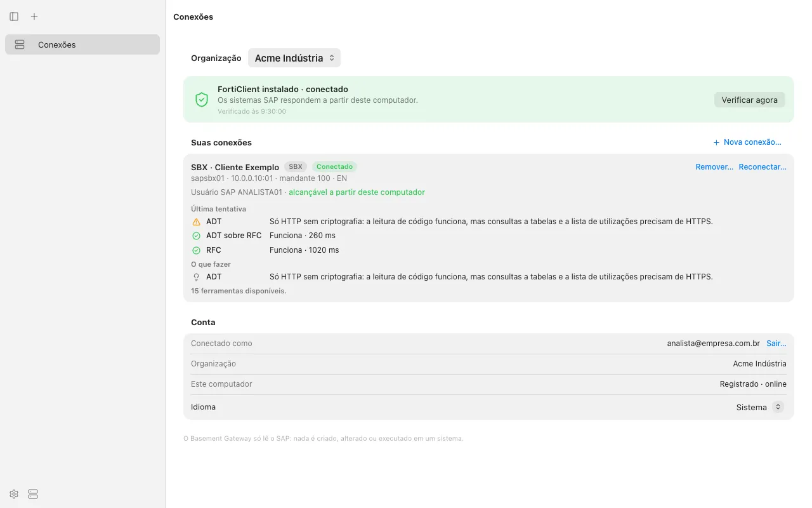This screenshot has width=812, height=508.
Task: Click the plus icon beside sidebar toggle
Action: click(34, 17)
